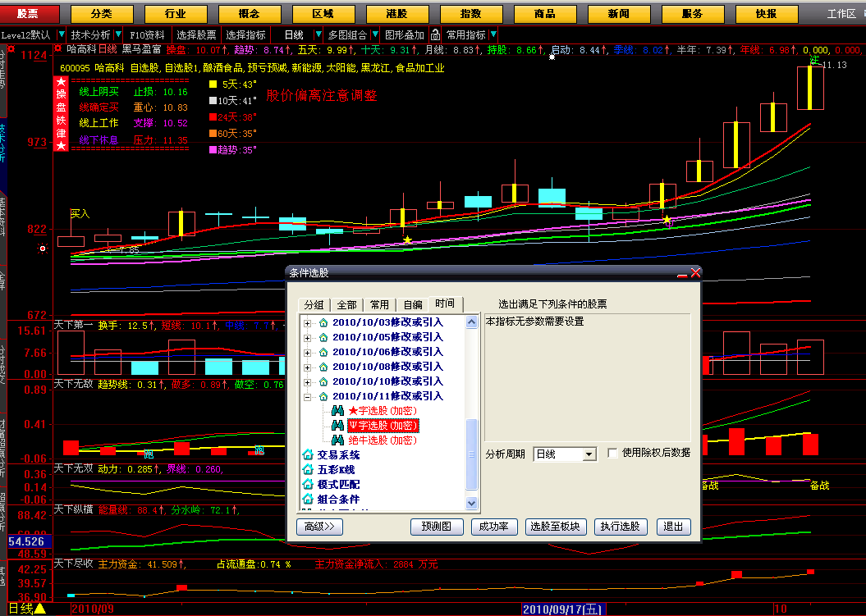Image resolution: width=866 pixels, height=616 pixels.
Task: Click the house icon beside 2010/10/05修改或引入
Action: [x=323, y=337]
